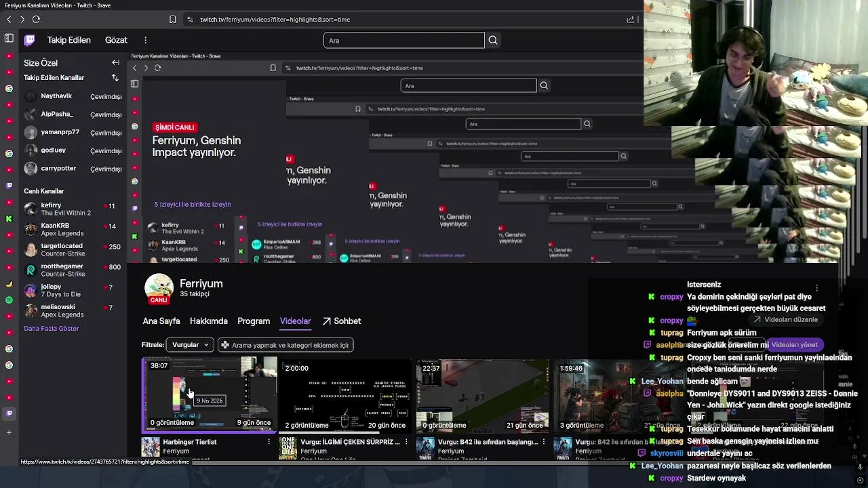Click One Hour One Life box art icon
This screenshot has width=868, height=488.
(288, 448)
